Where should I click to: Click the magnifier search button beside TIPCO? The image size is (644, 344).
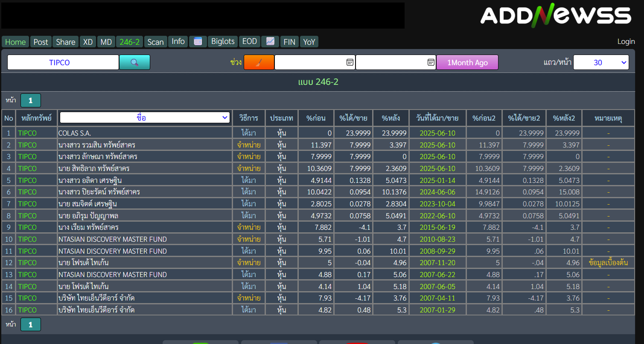(x=134, y=62)
